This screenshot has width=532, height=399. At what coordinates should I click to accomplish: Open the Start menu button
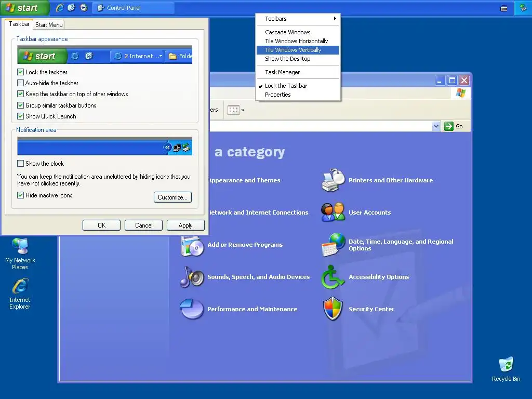(x=24, y=8)
